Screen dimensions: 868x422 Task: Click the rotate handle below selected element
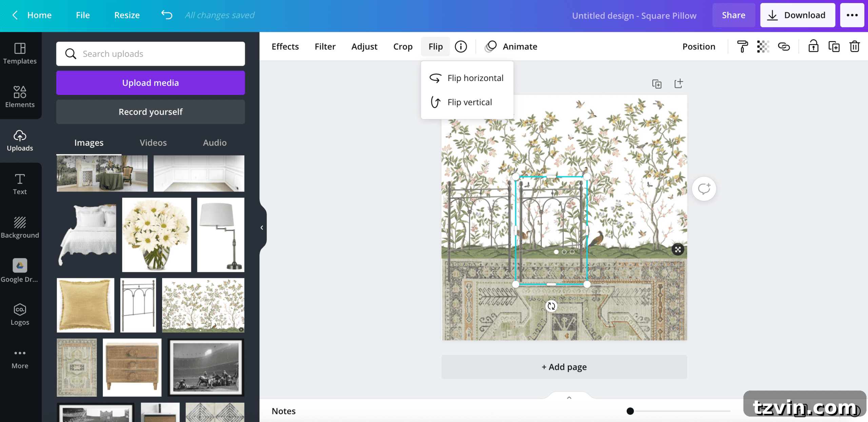[x=551, y=306]
